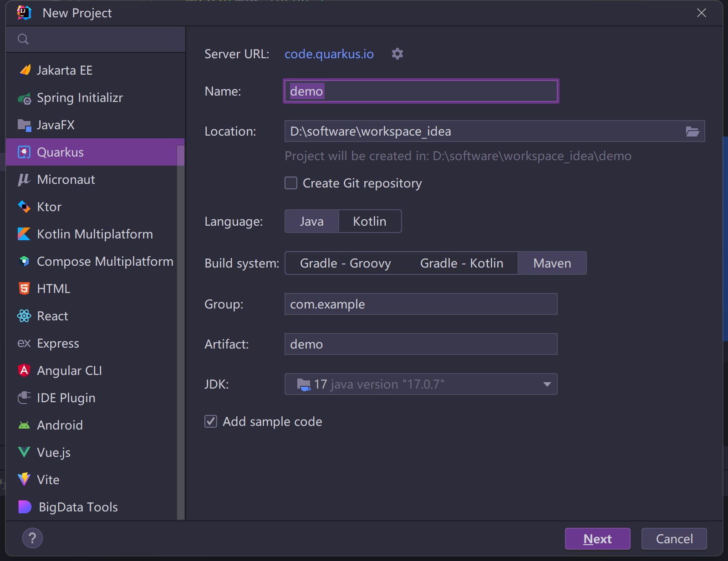Click the IDE Plugin plug icon
The width and height of the screenshot is (728, 561).
(24, 398)
